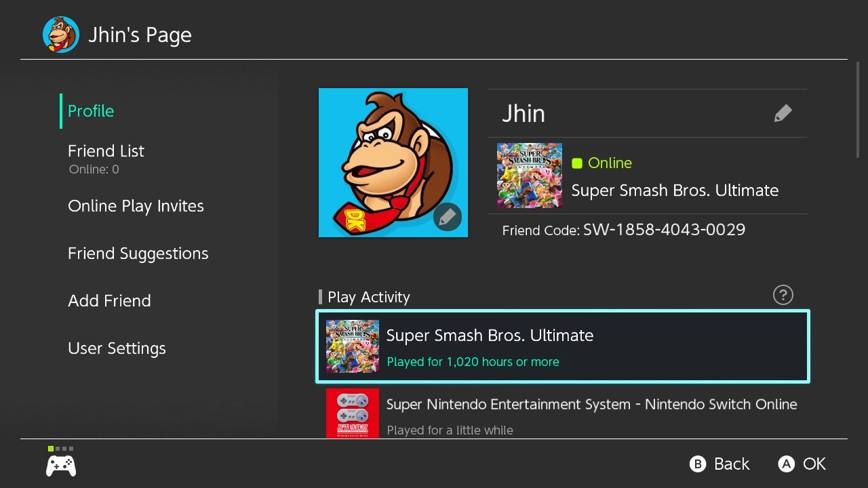This screenshot has width=868, height=488.
Task: Click the "Online: 0" friend count text
Action: click(x=94, y=169)
